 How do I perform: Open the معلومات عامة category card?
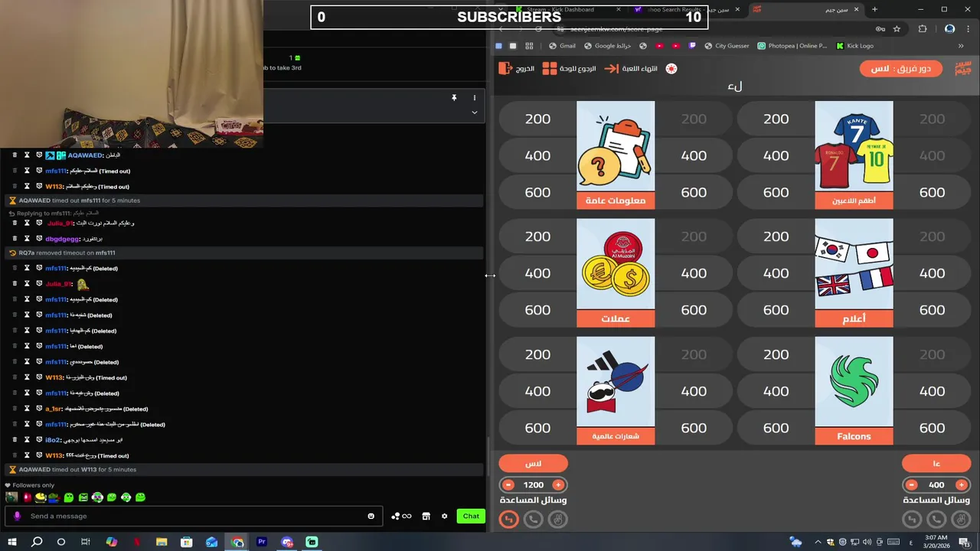coord(616,155)
